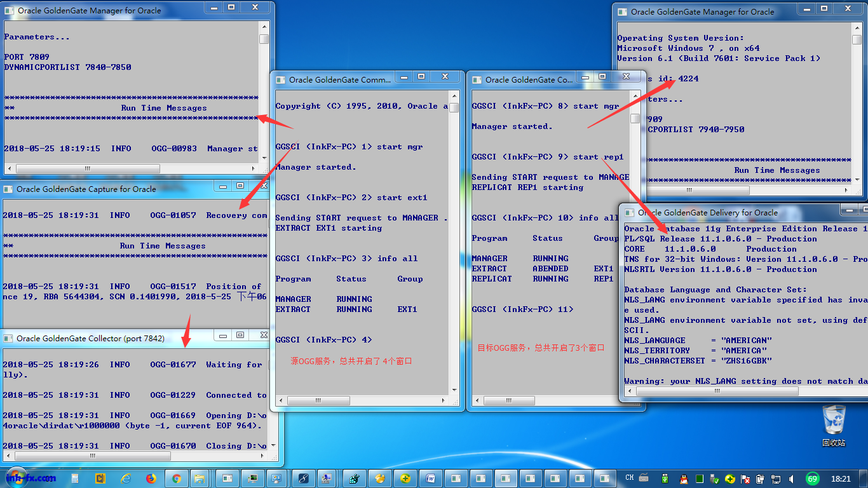
Task: Open system menu icon of Delivery window
Action: (630, 213)
